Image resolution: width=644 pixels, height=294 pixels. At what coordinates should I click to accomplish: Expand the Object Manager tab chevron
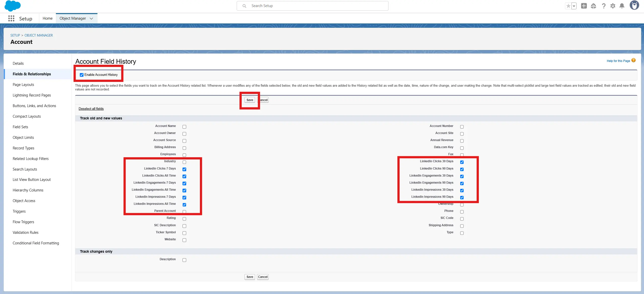pos(91,18)
